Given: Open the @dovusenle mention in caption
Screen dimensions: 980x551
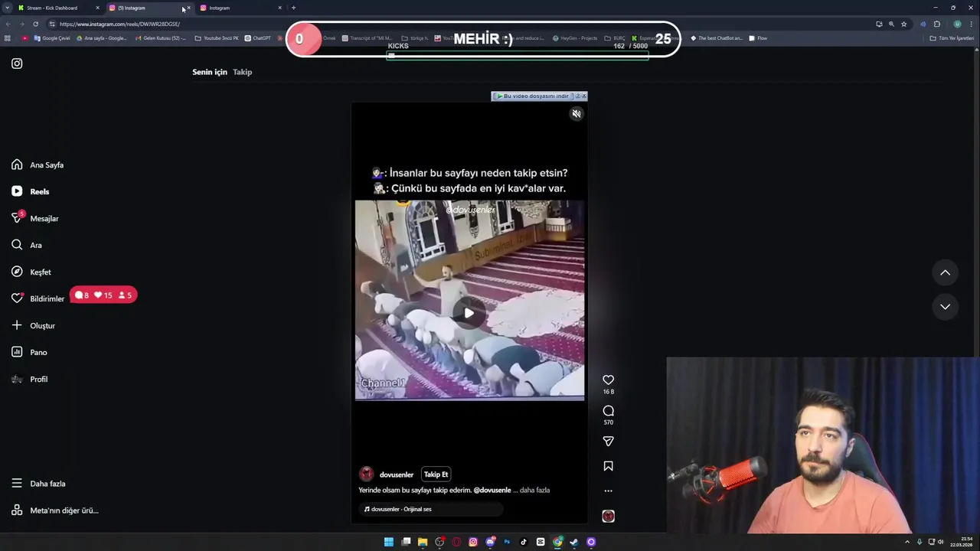Looking at the screenshot, I should (x=492, y=491).
